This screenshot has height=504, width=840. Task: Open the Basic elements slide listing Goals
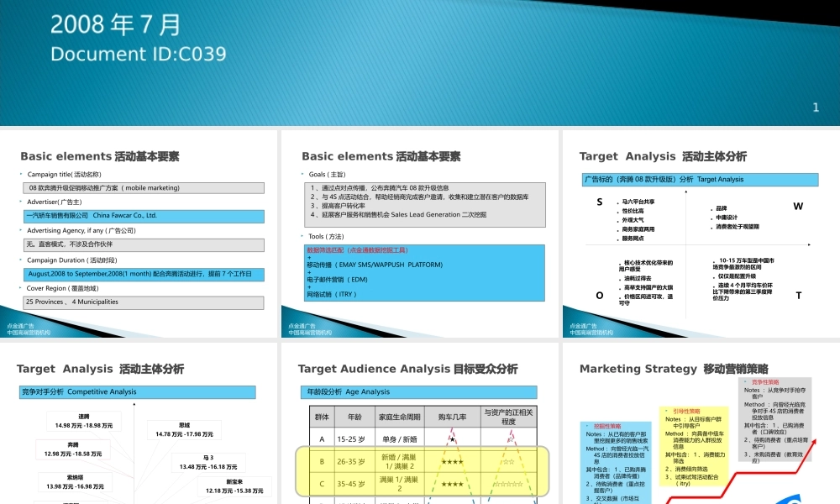coord(419,234)
